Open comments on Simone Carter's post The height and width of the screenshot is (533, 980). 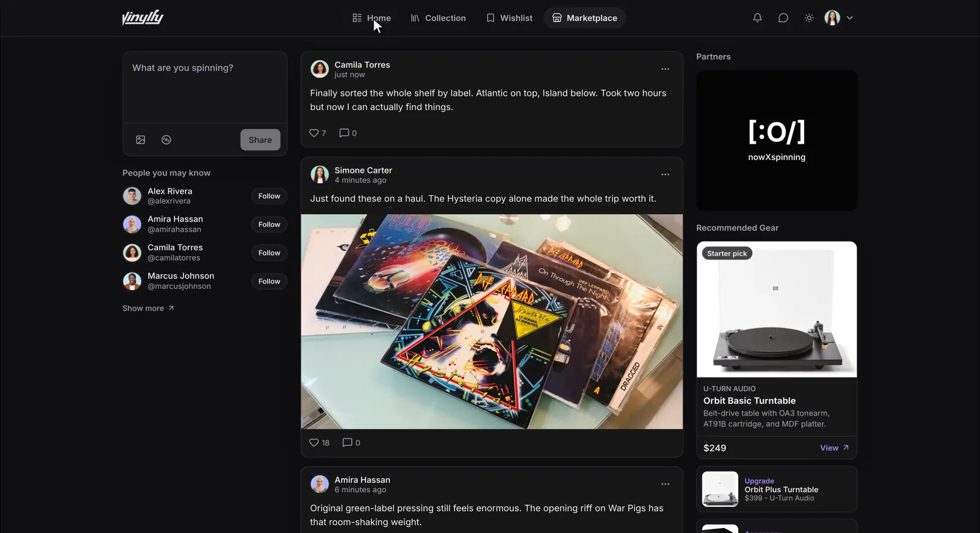(351, 442)
